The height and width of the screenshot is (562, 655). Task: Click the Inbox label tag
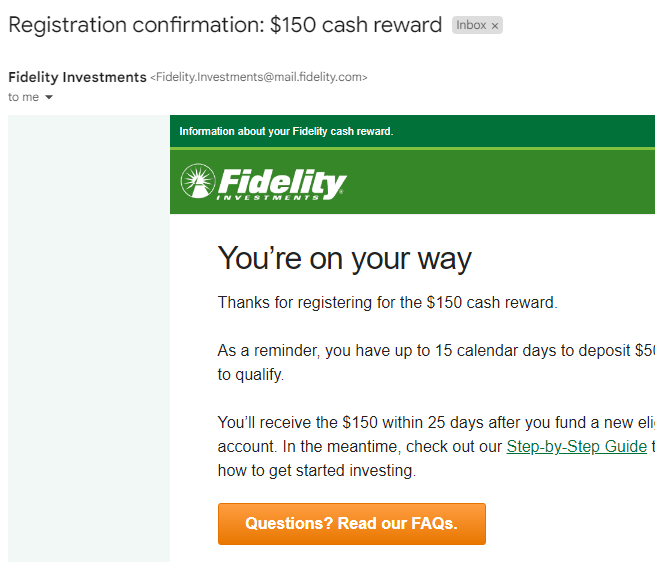click(x=470, y=26)
